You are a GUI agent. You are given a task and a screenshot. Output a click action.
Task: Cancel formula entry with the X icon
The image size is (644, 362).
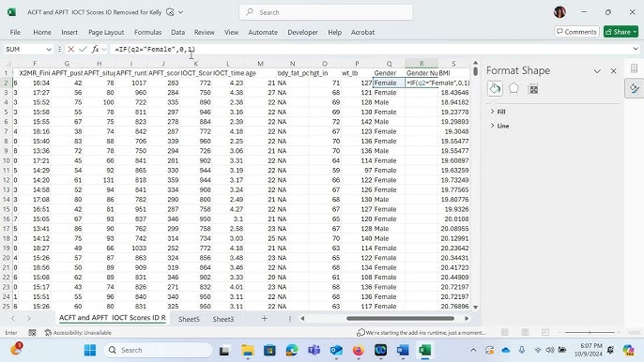click(x=70, y=50)
